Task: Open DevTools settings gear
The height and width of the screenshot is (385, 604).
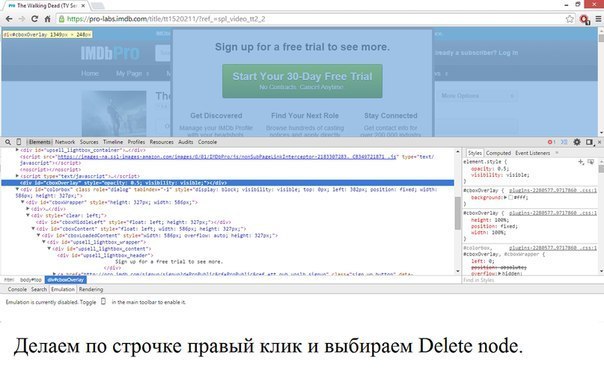Action: (x=577, y=142)
